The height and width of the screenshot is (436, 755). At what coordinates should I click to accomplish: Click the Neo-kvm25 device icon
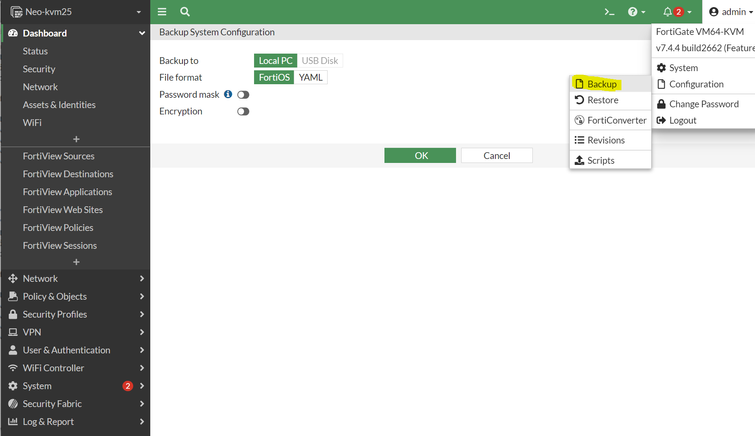tap(16, 12)
